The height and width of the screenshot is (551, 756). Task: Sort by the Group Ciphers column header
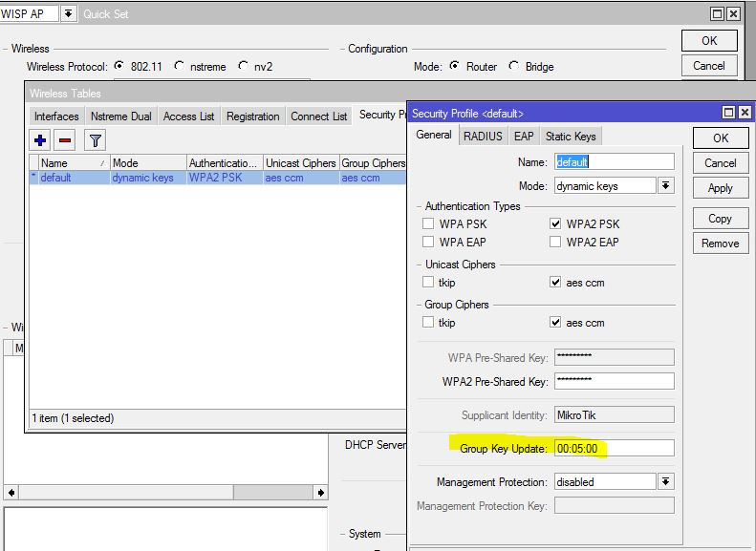(373, 162)
